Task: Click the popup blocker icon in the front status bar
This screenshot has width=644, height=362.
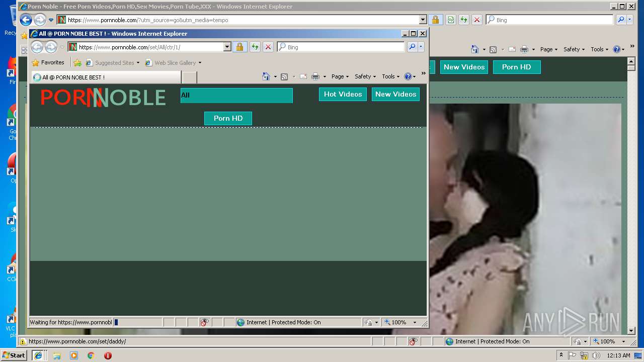Action: 204,322
